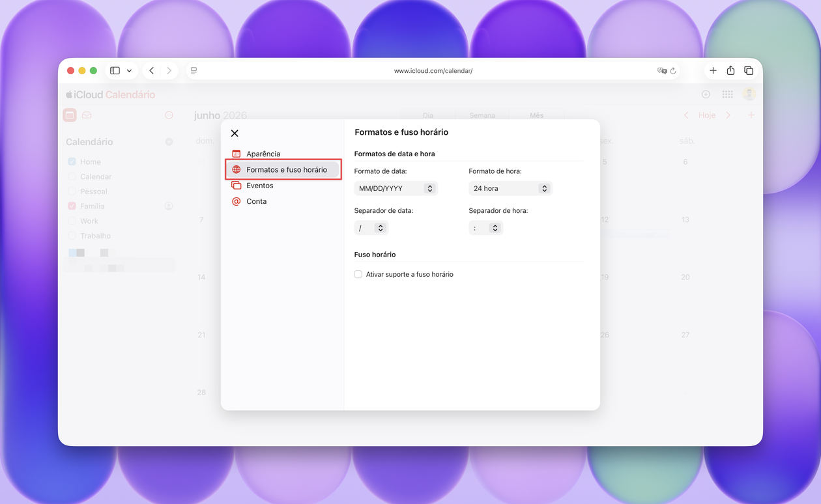The height and width of the screenshot is (504, 821).
Task: Add a calendar next to Calendário heading
Action: [x=169, y=142]
